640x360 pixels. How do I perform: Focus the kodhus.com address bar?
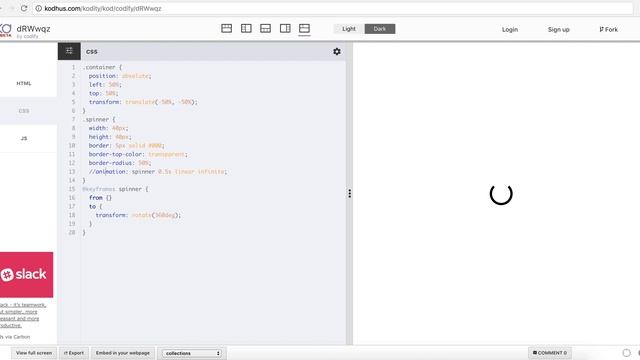(333, 8)
